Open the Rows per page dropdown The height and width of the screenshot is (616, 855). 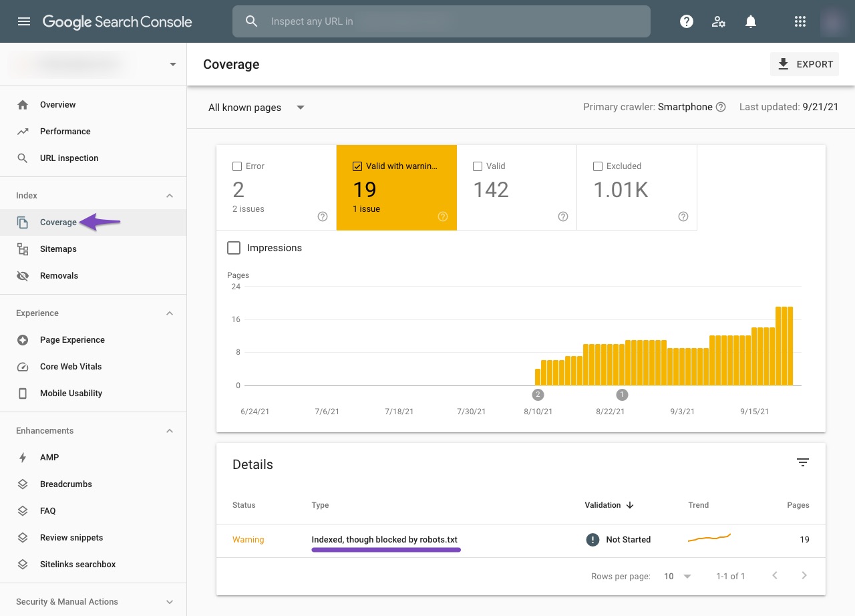677,576
